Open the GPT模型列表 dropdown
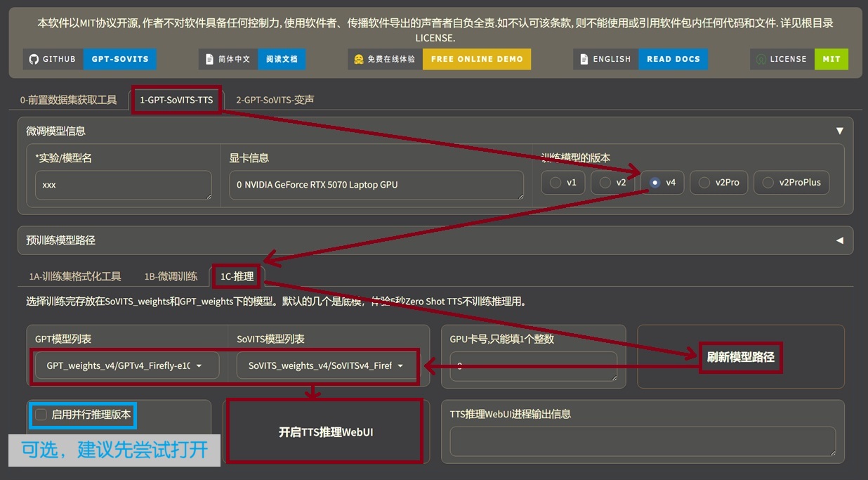 pyautogui.click(x=126, y=366)
